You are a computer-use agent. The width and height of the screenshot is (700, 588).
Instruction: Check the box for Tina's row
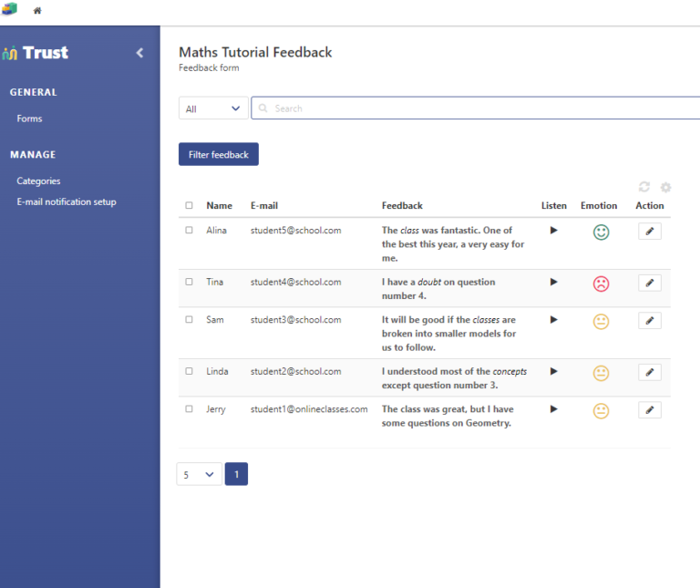tap(189, 282)
